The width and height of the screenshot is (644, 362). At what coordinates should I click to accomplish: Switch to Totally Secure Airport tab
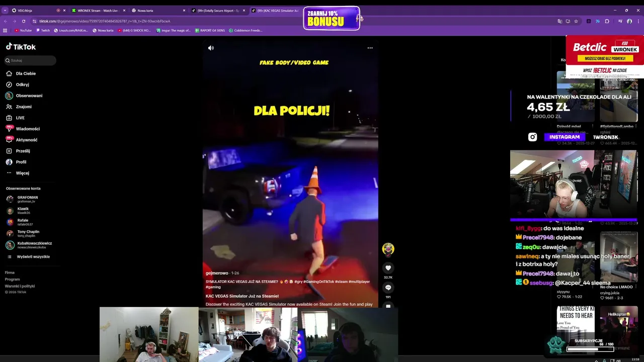tap(218, 11)
